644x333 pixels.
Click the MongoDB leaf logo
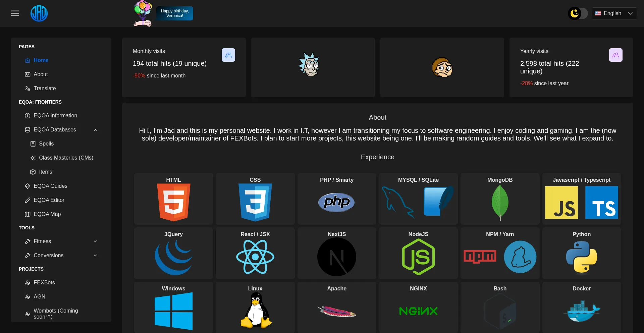click(x=500, y=203)
